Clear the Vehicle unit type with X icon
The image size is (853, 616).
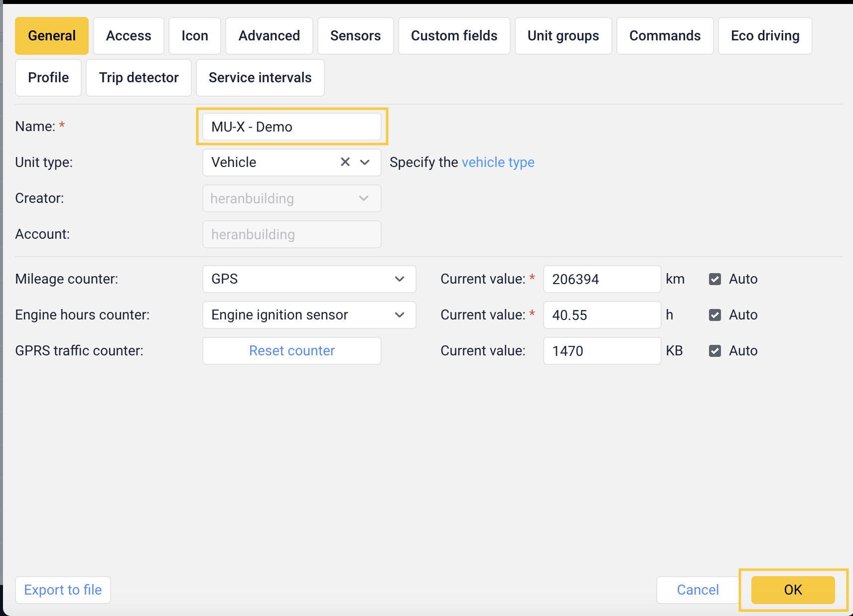tap(345, 162)
